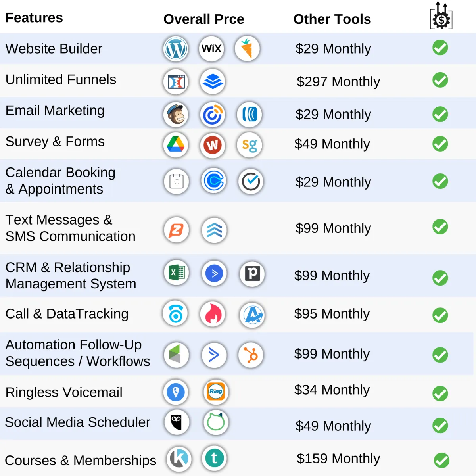Select the red flame icon in Call Tracking row
The image size is (476, 476).
[x=213, y=314]
